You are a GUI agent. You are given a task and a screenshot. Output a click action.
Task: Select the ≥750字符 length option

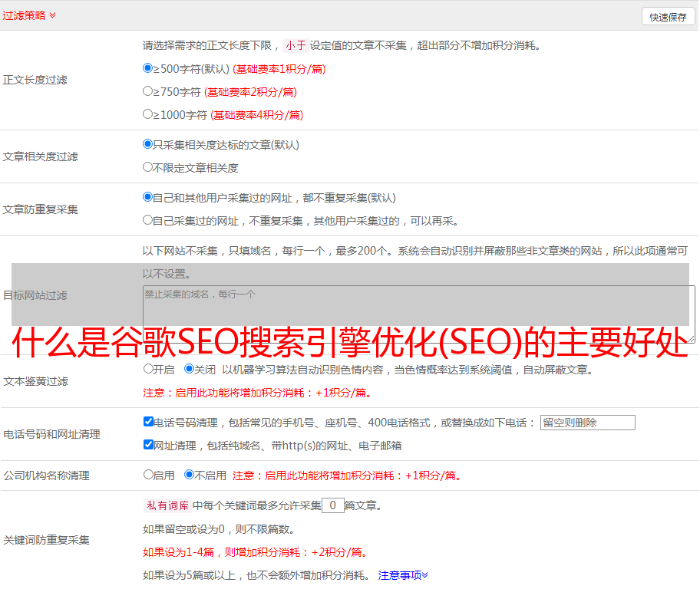pos(148,91)
